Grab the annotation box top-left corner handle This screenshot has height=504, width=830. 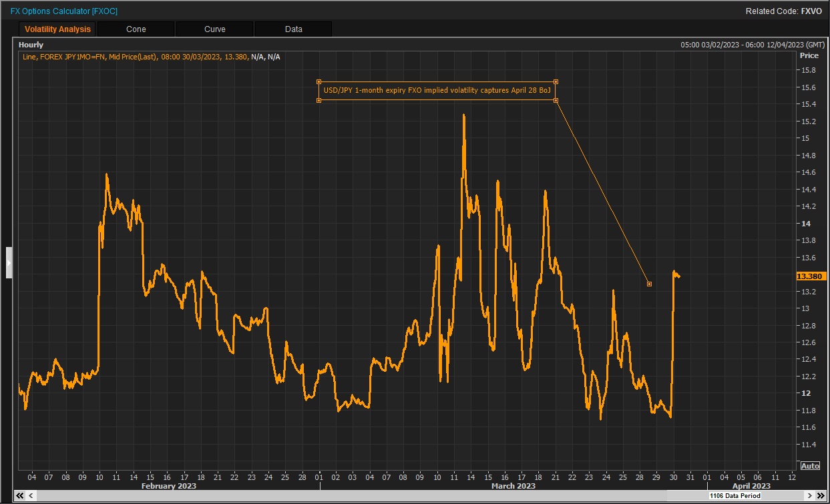click(319, 82)
